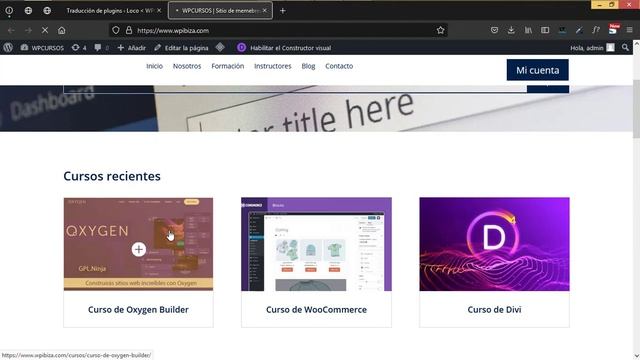Open the Firefox library icon
Viewport: 640px width, 360px height.
click(528, 30)
